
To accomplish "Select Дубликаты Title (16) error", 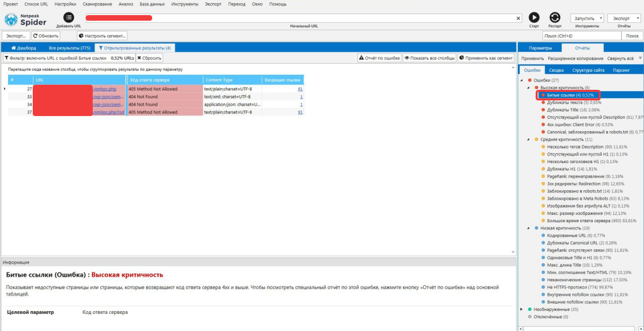I will click(574, 110).
